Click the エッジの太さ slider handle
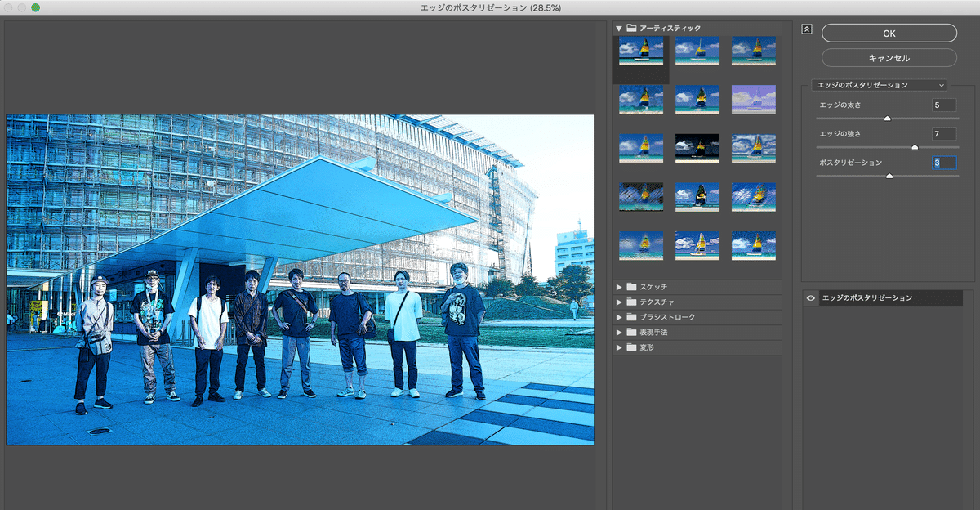This screenshot has height=510, width=980. (887, 118)
